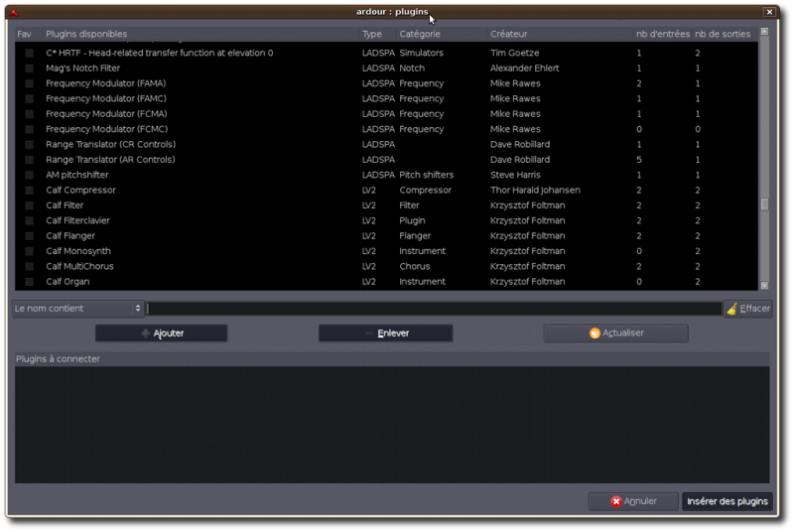Screen dimensions: 794x532
Task: Click the Actualiser refresh button
Action: (615, 333)
